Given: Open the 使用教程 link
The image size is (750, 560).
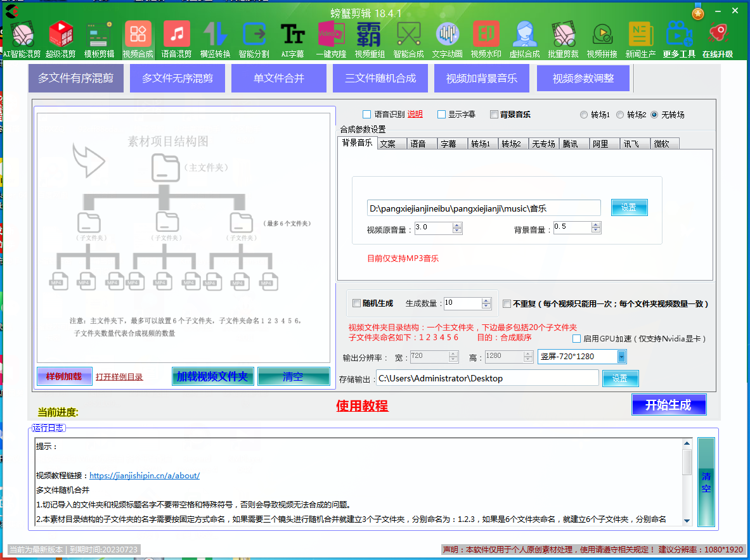Looking at the screenshot, I should tap(362, 406).
